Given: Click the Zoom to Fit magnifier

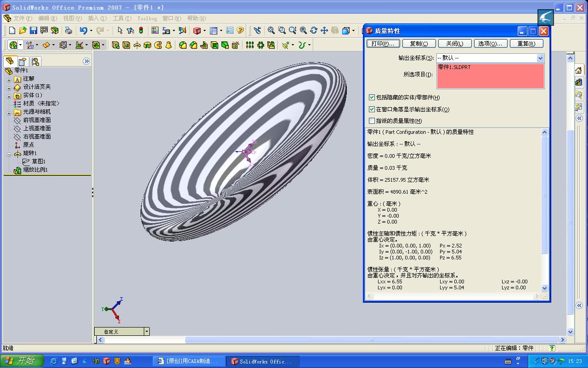Looking at the screenshot, I should (x=271, y=30).
